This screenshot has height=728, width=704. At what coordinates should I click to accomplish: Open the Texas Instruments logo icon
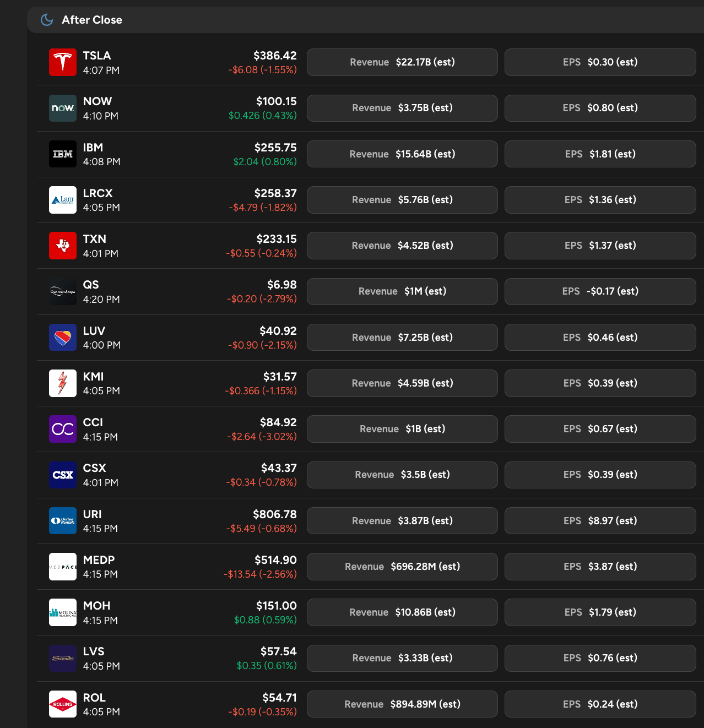tap(63, 246)
